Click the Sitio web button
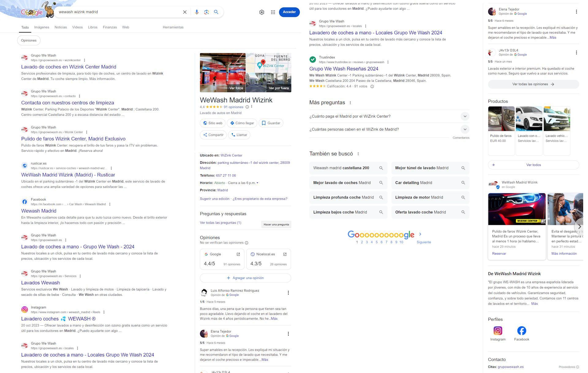The height and width of the screenshot is (373, 588). pyautogui.click(x=213, y=123)
